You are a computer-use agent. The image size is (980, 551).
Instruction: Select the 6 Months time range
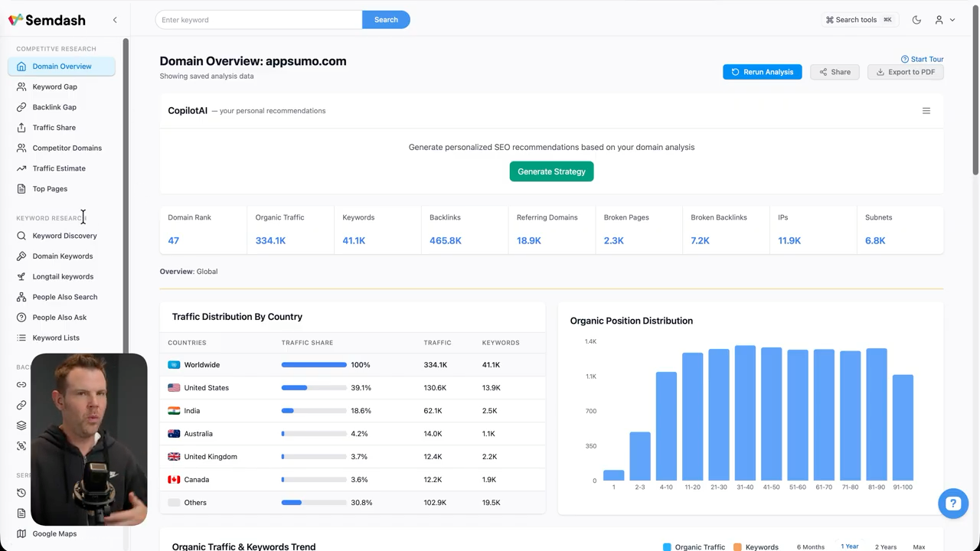coord(810,547)
